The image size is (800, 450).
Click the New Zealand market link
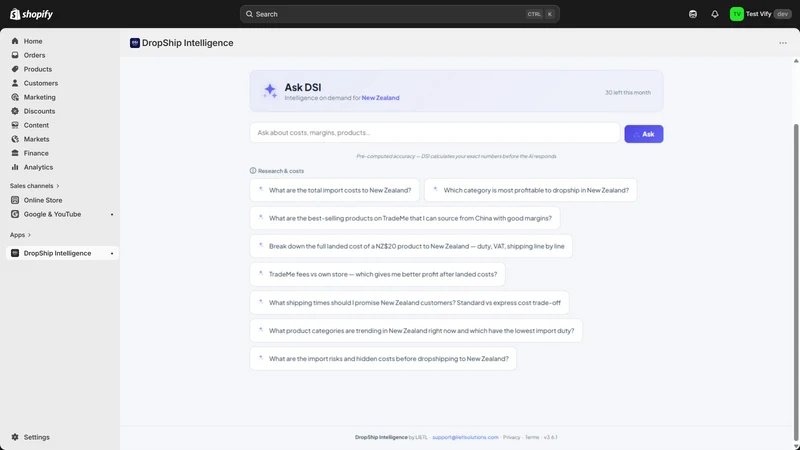coord(380,98)
